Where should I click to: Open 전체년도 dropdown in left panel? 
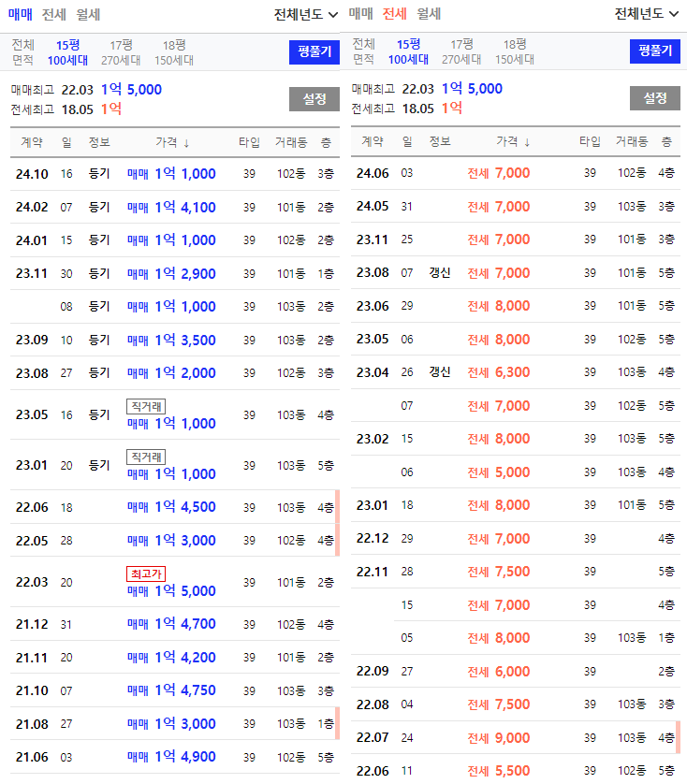(306, 14)
